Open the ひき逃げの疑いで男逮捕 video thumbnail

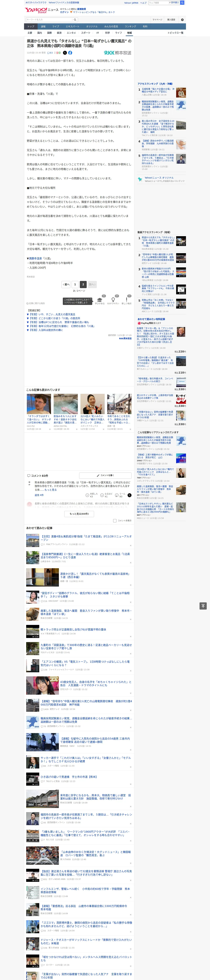coord(32,779)
